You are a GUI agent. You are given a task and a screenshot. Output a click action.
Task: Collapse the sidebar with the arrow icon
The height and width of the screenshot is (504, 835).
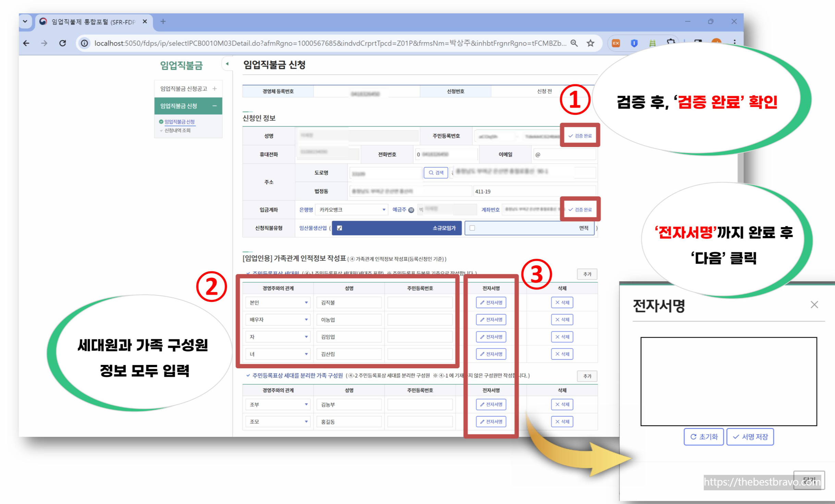click(x=227, y=64)
